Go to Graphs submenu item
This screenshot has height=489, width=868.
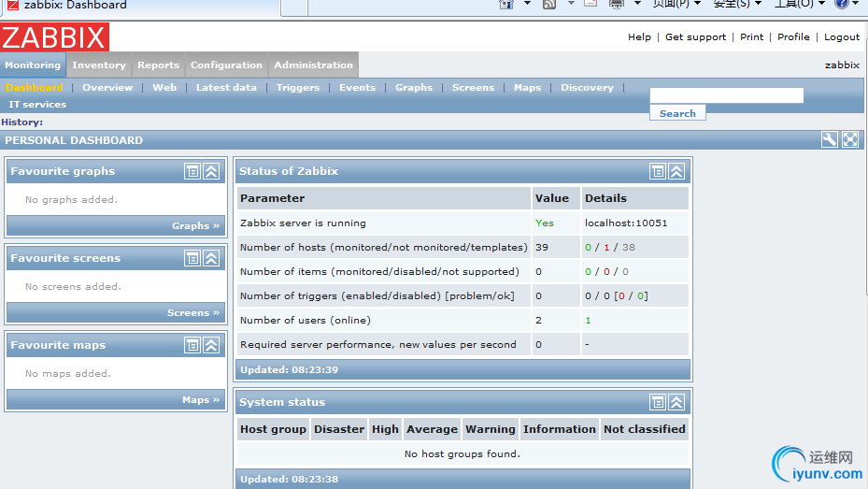(414, 88)
